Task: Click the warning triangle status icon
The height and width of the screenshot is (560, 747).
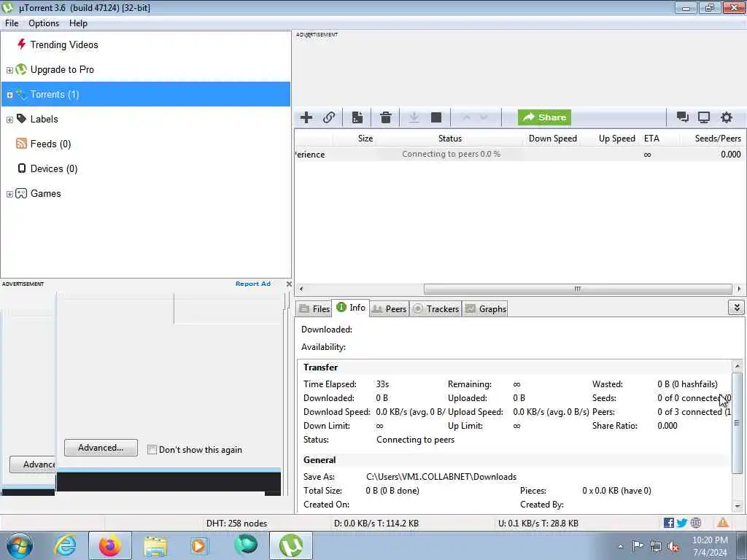Action: (723, 522)
